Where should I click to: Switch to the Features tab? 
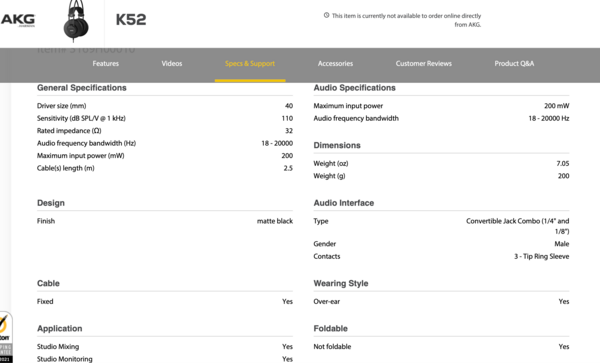(x=106, y=63)
